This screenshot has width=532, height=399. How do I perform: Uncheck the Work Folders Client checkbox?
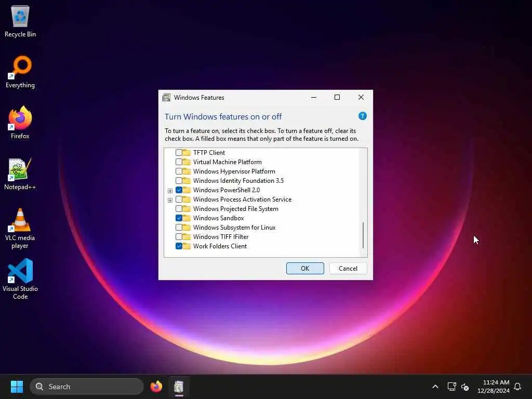(x=179, y=246)
